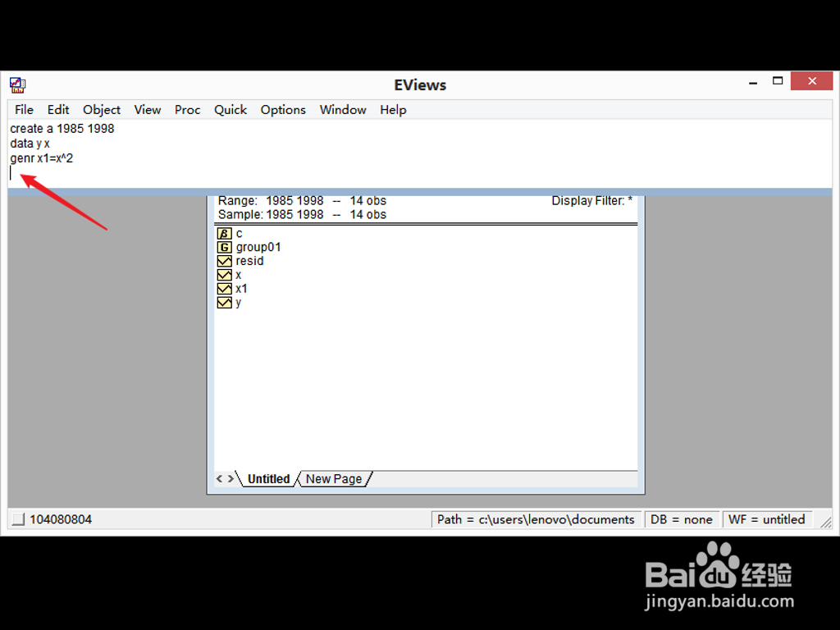Open the Window menu
Screen dimensions: 840x630
click(x=343, y=110)
